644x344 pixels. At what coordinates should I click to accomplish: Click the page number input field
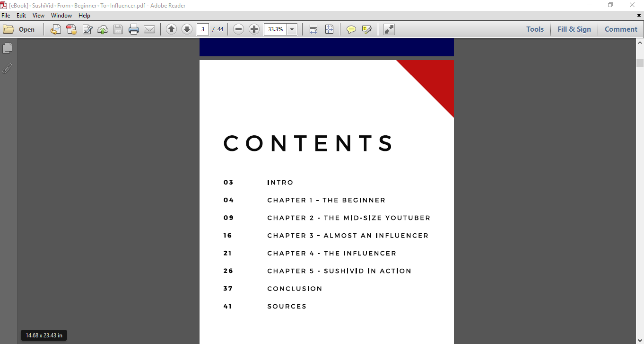pyautogui.click(x=202, y=29)
